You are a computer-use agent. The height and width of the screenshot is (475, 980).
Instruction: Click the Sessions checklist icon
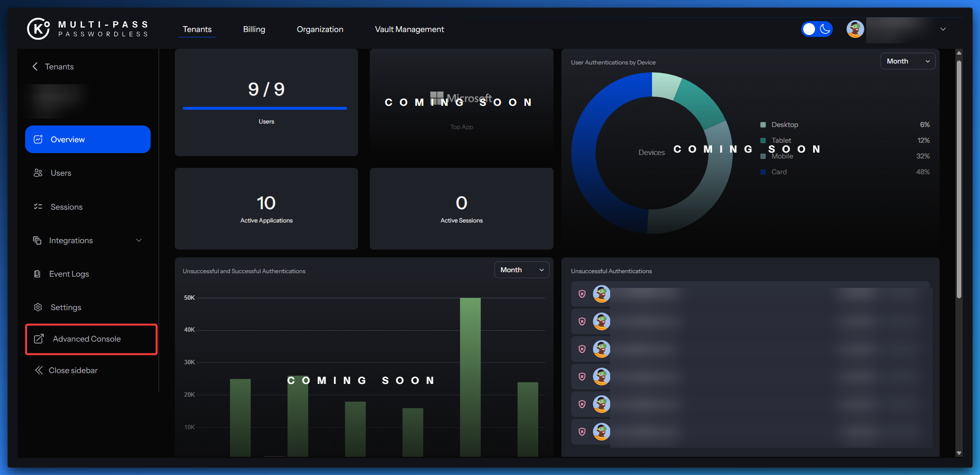point(38,207)
